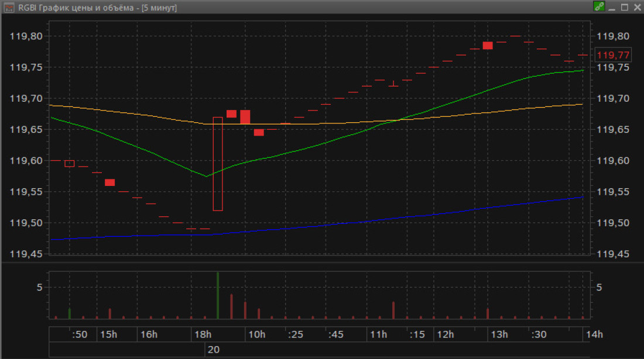Click the green chain link icon
Screen dimensions: 644x359
600,6
